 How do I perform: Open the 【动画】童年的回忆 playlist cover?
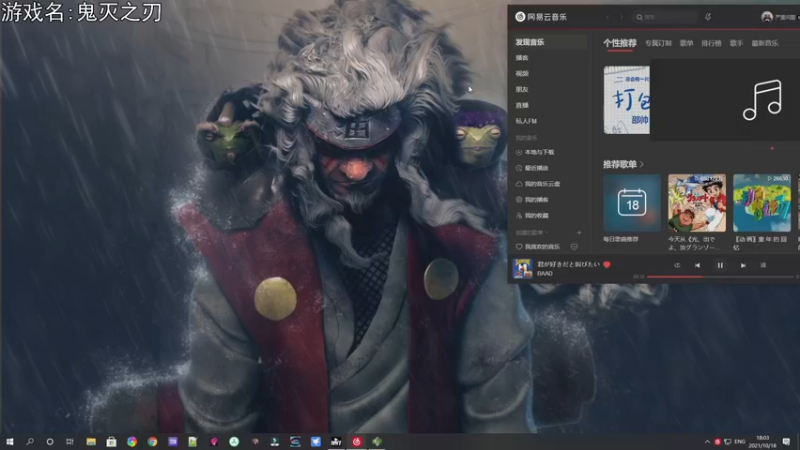point(762,203)
